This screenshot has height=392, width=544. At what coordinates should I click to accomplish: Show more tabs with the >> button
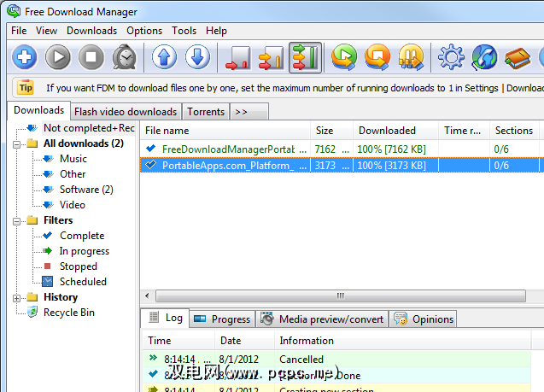click(x=249, y=112)
